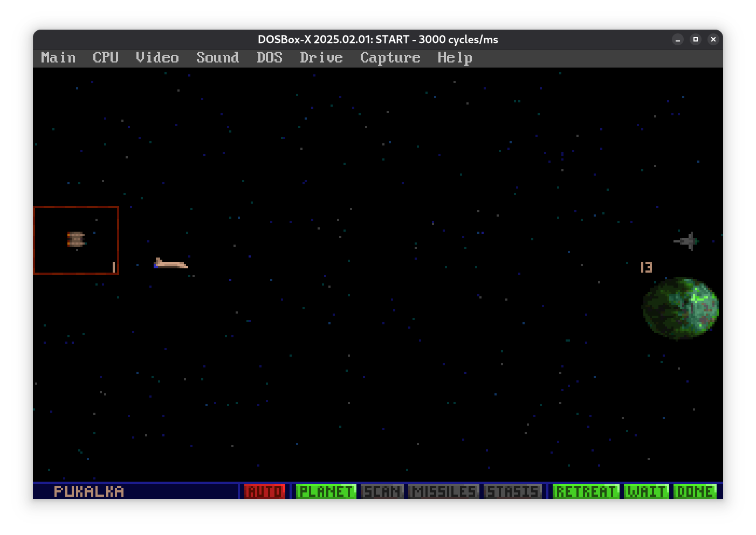Click the STASIS button
Viewport: 756px width, 535px height.
pyautogui.click(x=512, y=491)
